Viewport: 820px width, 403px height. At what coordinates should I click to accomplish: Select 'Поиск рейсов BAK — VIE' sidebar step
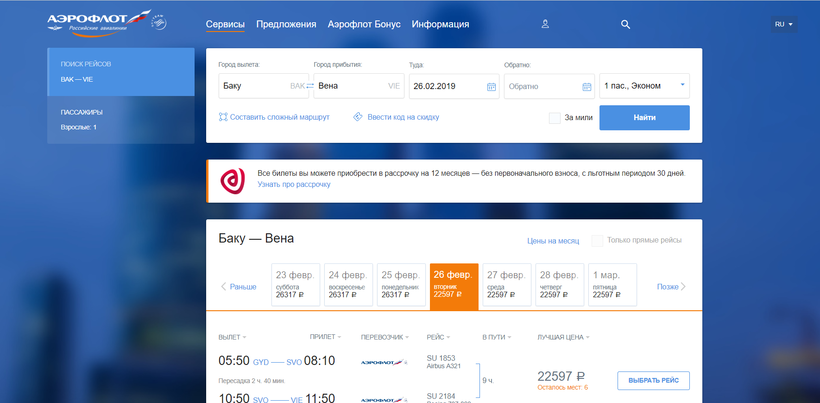[x=121, y=72]
